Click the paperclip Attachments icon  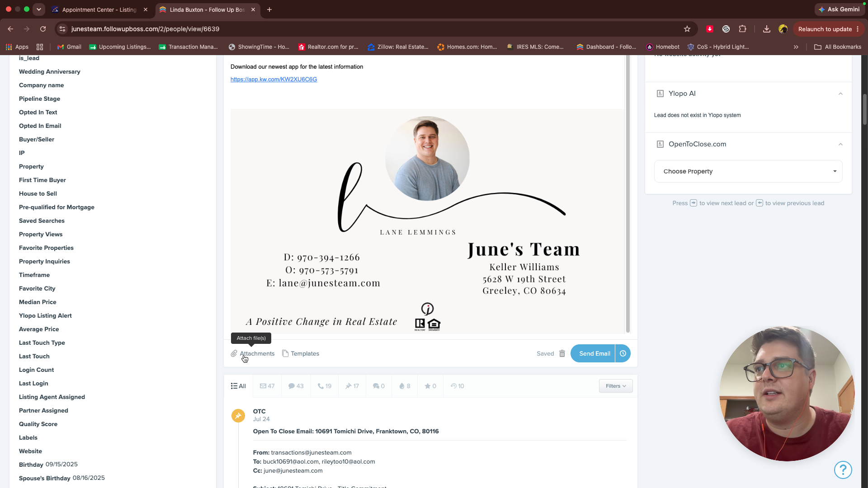click(x=234, y=353)
